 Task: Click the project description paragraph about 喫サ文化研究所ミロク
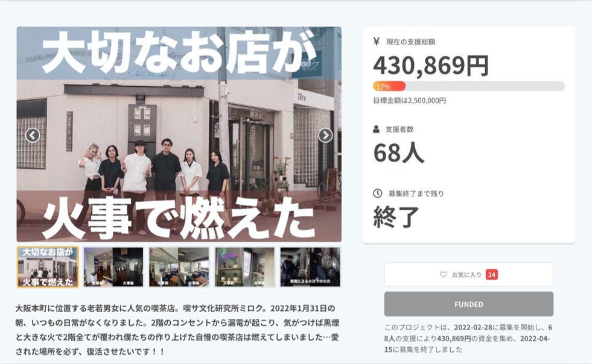177,330
